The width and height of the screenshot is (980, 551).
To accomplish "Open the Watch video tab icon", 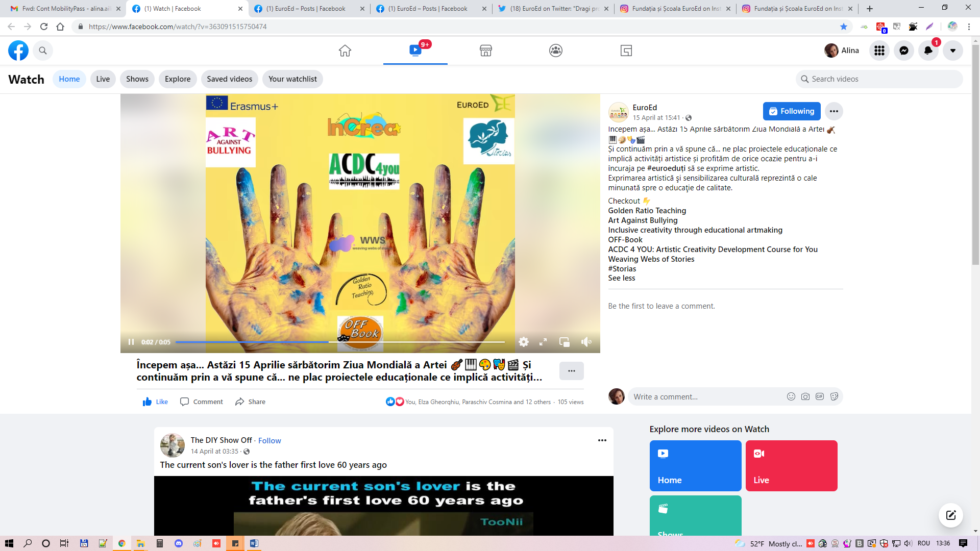I will (415, 50).
